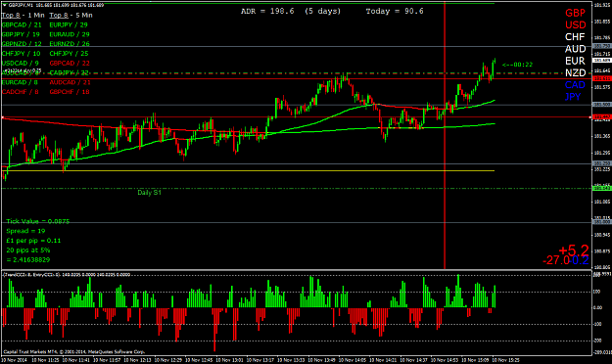
Task: Click the '10 Nov 14:37' time axis label
Action: pyautogui.click(x=413, y=360)
